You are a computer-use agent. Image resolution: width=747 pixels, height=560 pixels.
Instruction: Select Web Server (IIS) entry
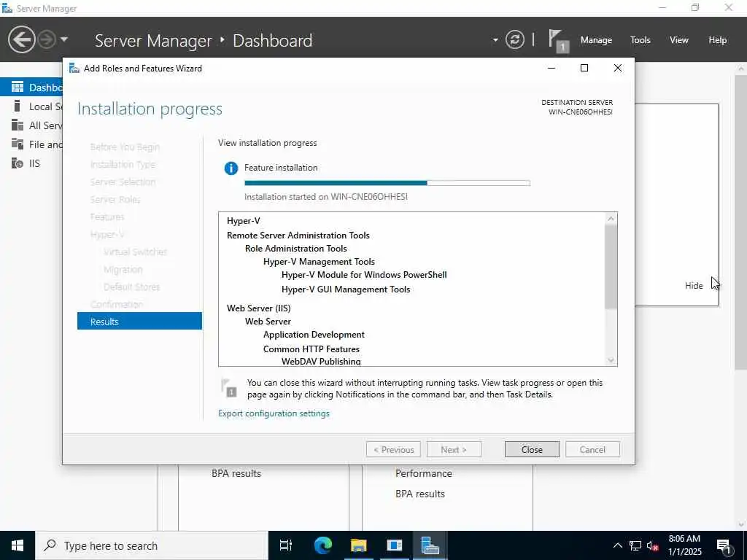[x=259, y=308]
